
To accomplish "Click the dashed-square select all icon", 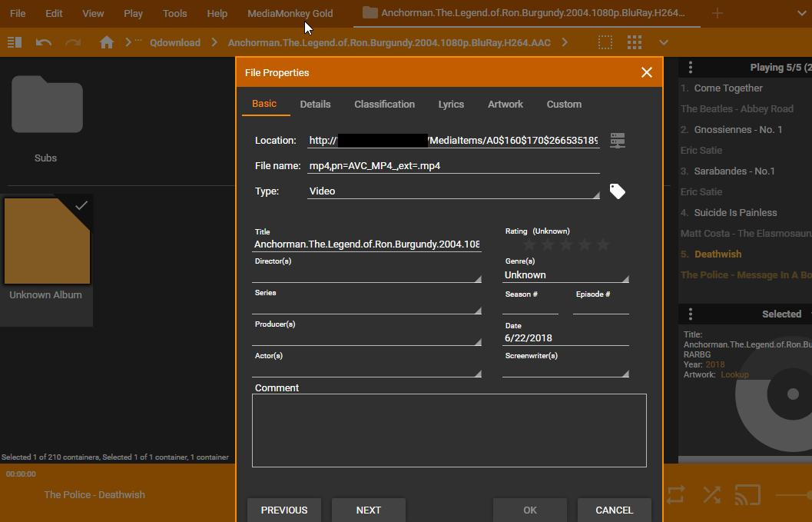I will tap(605, 43).
